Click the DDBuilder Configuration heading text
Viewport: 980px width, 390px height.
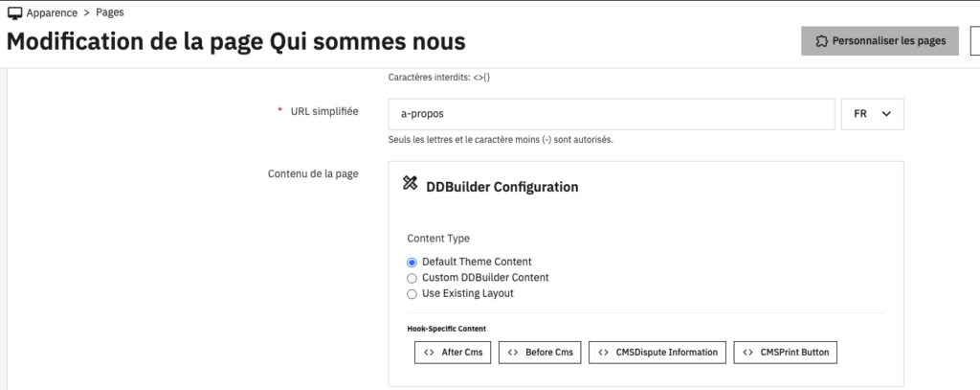point(501,187)
